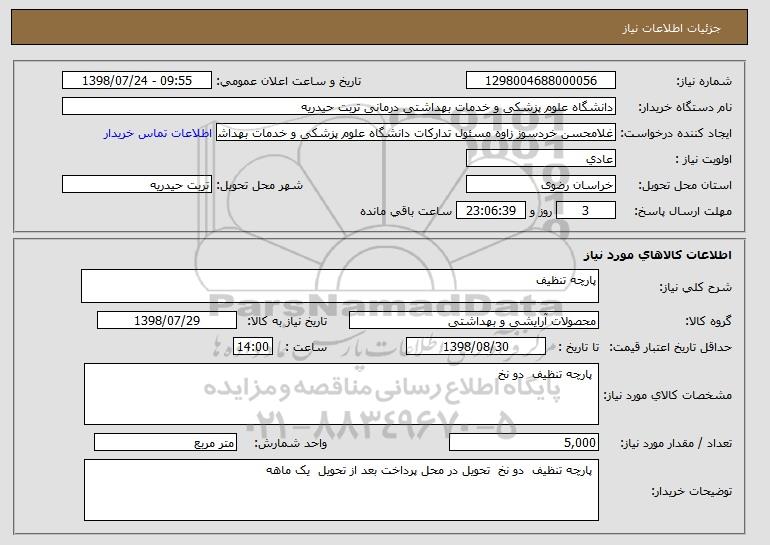
Task: Click the header title جزئیات اطلاعات نیاز
Action: point(671,28)
